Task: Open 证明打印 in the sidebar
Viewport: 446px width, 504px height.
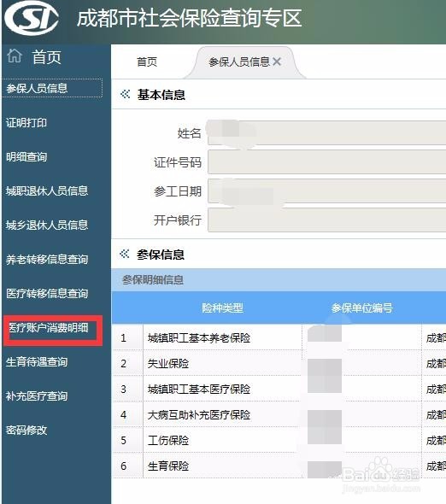Action: click(x=26, y=122)
